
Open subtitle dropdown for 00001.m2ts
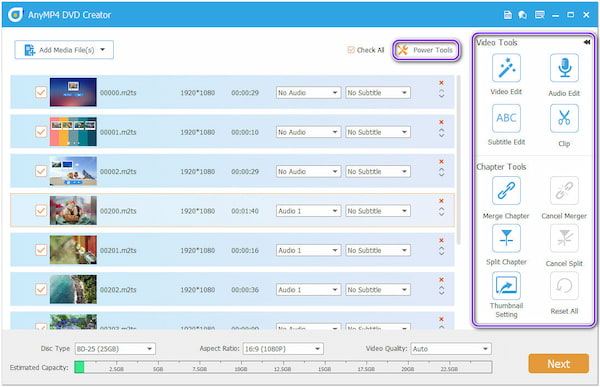point(378,132)
